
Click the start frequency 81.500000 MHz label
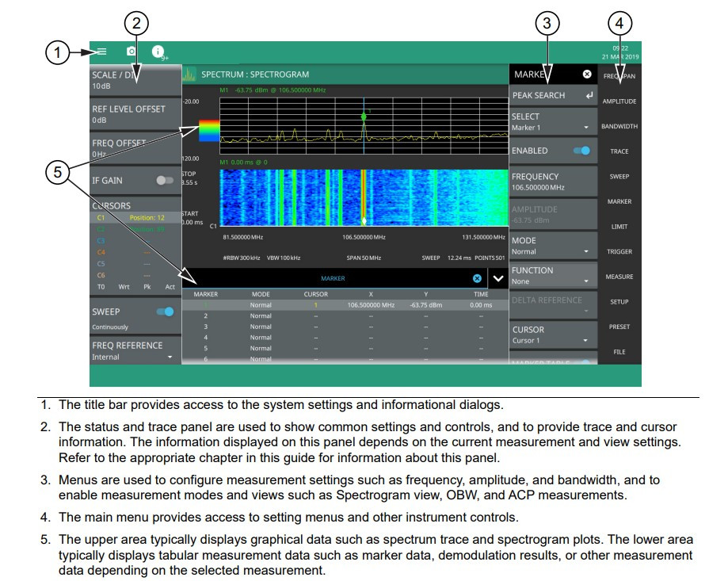(x=243, y=237)
